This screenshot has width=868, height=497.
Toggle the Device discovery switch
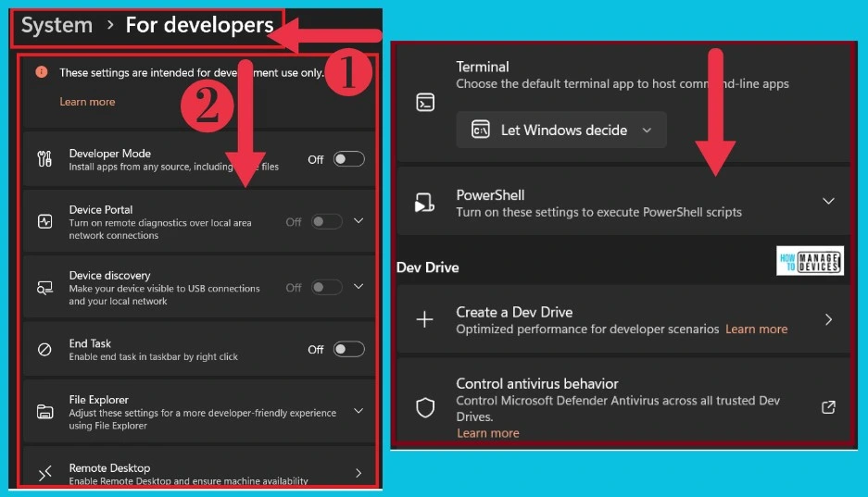tap(327, 288)
